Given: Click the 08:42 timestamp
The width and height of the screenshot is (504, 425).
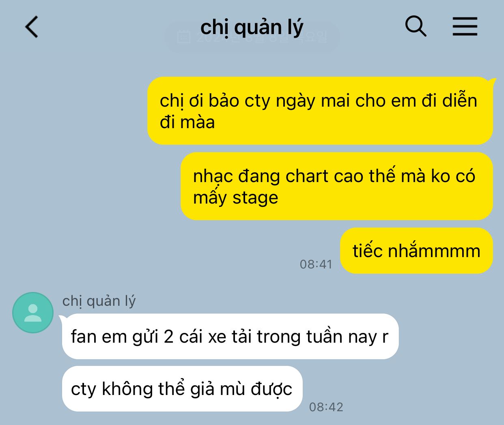Looking at the screenshot, I should 326,407.
